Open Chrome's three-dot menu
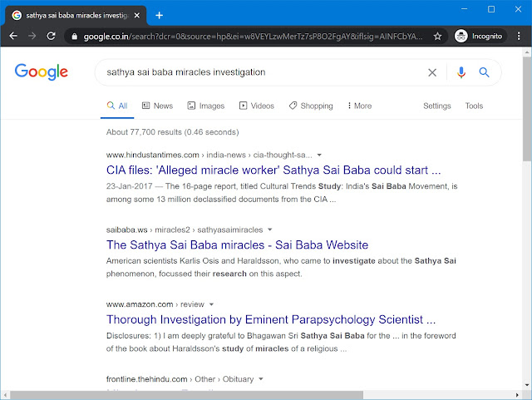 519,36
